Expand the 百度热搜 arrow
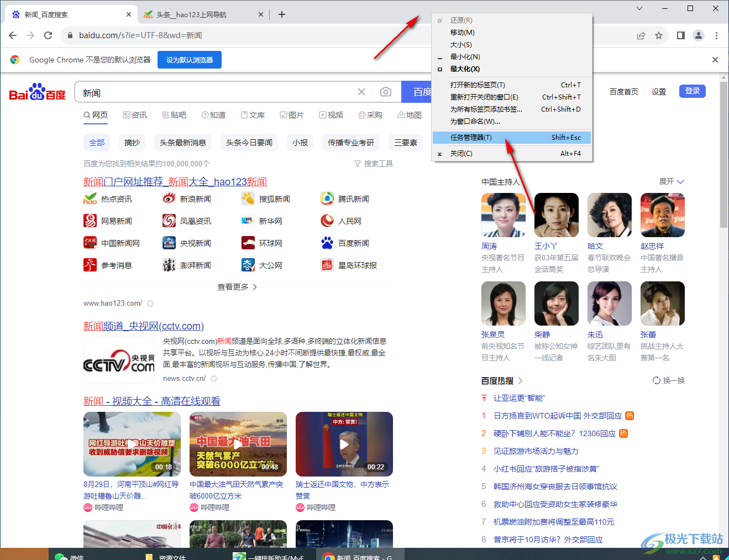729x560 pixels. tap(521, 380)
